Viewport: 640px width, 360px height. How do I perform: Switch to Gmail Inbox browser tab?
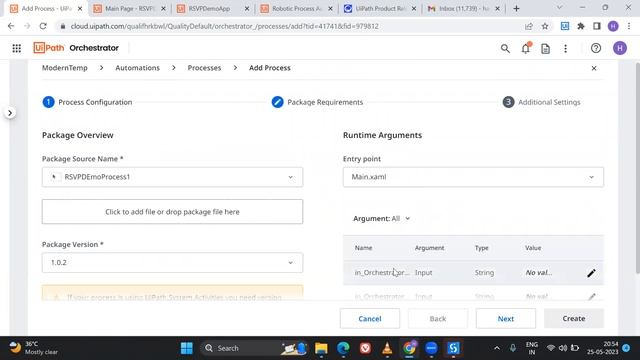[464, 8]
